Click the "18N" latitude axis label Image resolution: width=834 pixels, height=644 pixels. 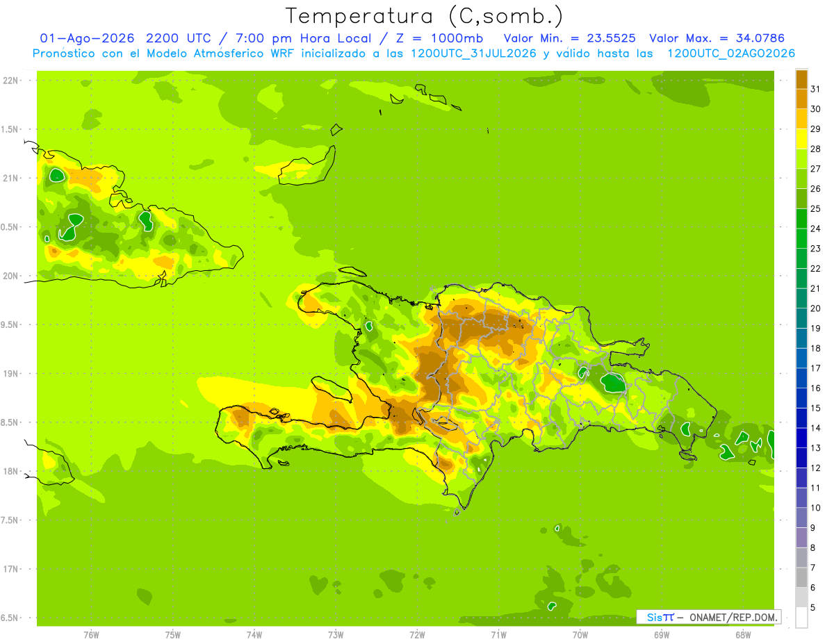click(10, 472)
